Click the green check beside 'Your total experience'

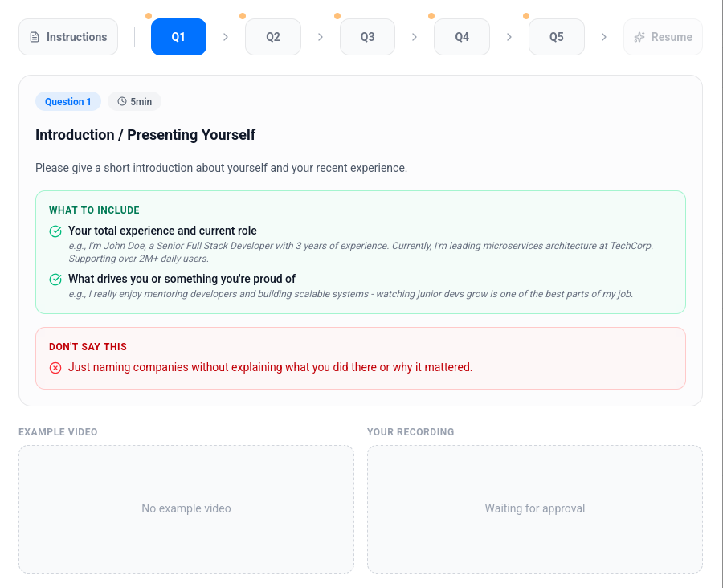click(55, 231)
